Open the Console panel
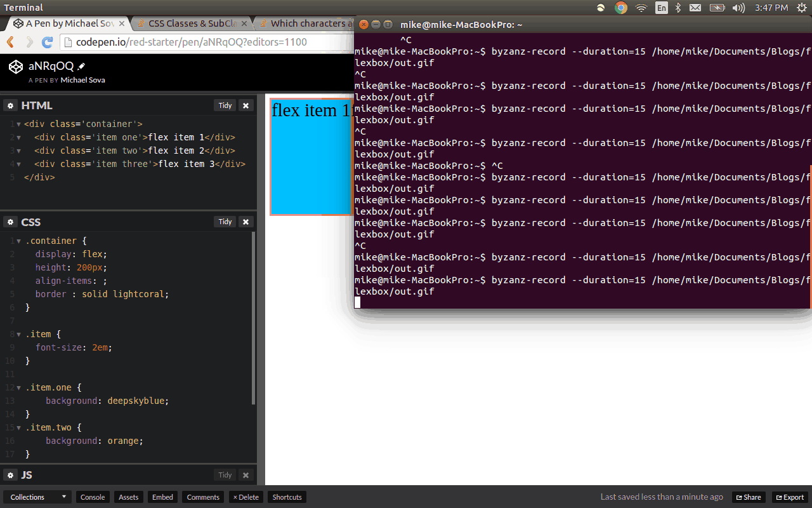Image resolution: width=812 pixels, height=508 pixels. click(x=93, y=497)
